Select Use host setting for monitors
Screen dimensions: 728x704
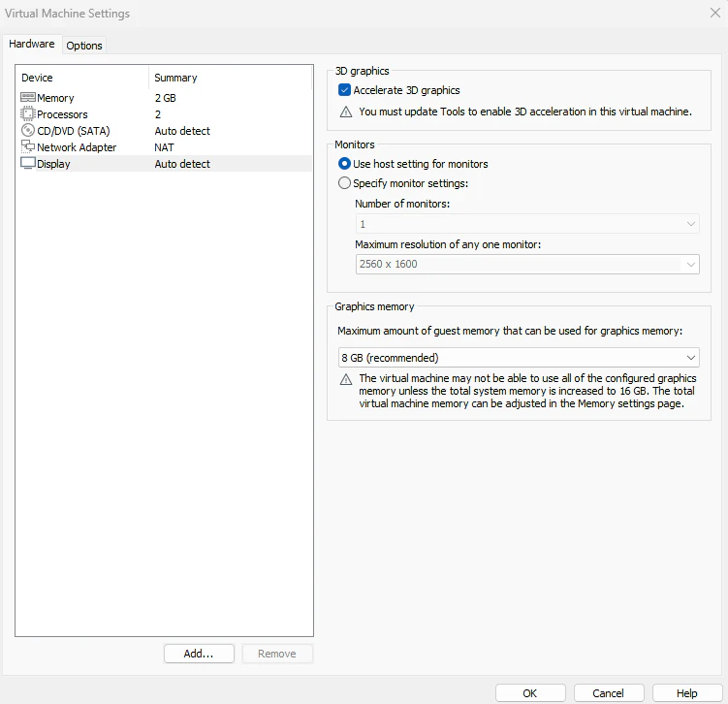click(x=344, y=164)
